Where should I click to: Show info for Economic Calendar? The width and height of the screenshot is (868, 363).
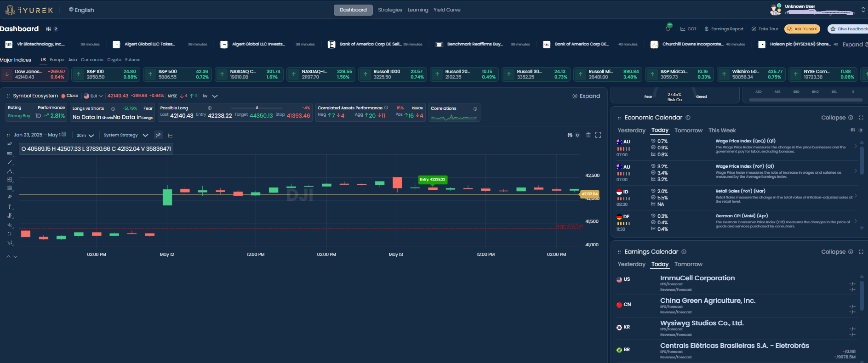(x=688, y=118)
